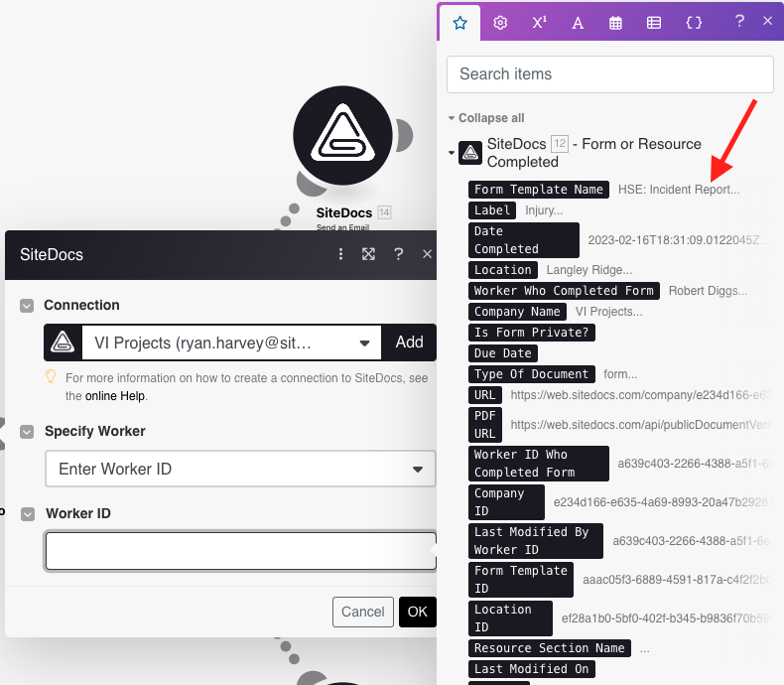The image size is (784, 685).
Task: Select the Resource Section Name pill
Action: pyautogui.click(x=550, y=648)
